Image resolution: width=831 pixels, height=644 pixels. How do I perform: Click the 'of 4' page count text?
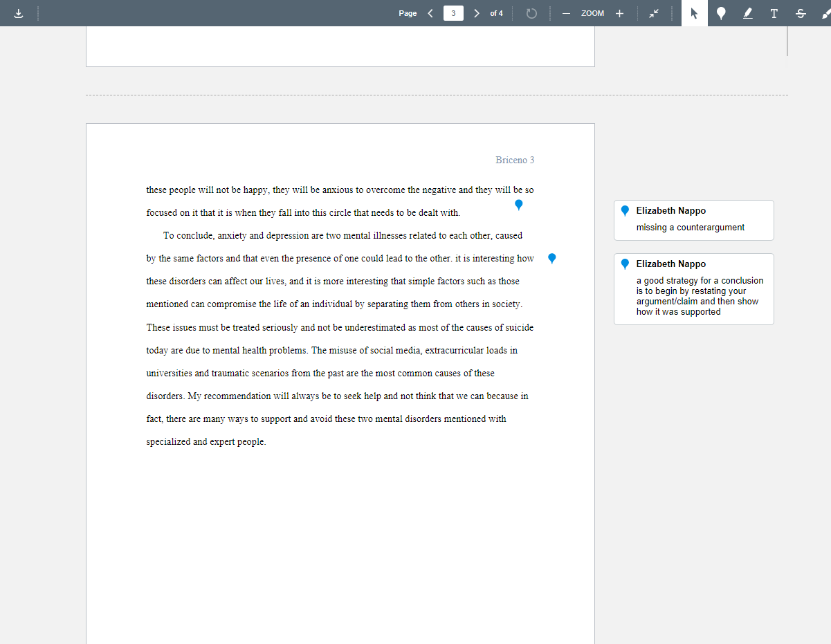pos(496,13)
